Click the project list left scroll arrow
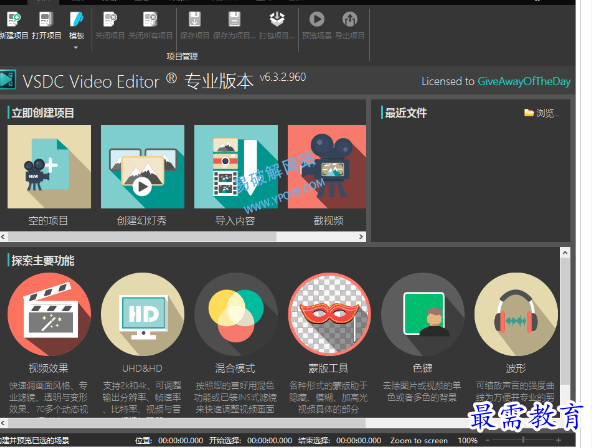This screenshot has width=592, height=448. click(3, 237)
